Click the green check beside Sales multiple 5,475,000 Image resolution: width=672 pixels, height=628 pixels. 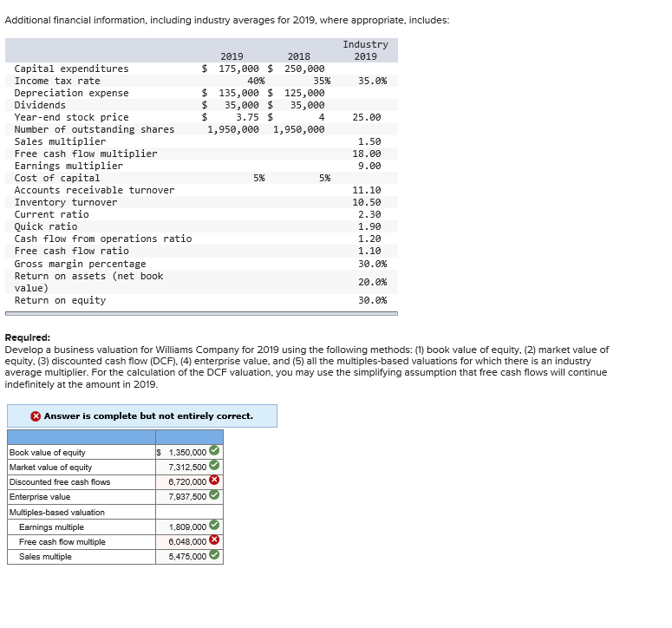[214, 554]
